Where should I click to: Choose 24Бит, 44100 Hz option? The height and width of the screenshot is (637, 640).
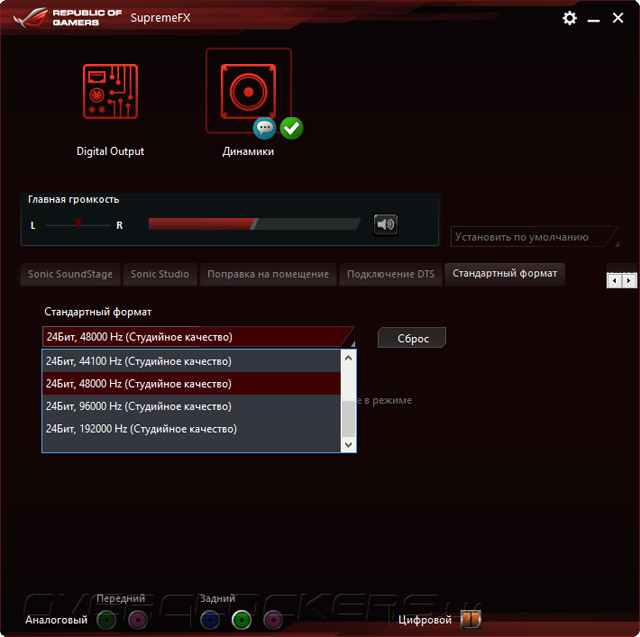[x=191, y=361]
